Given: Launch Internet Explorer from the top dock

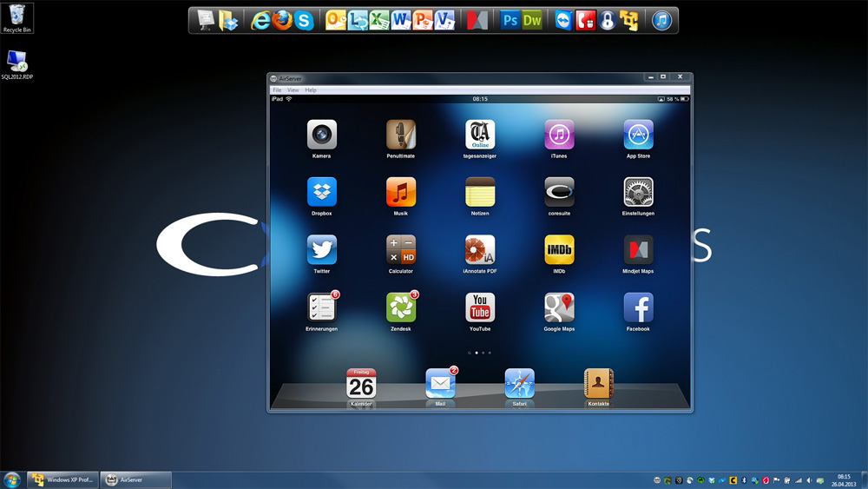Looking at the screenshot, I should point(260,21).
